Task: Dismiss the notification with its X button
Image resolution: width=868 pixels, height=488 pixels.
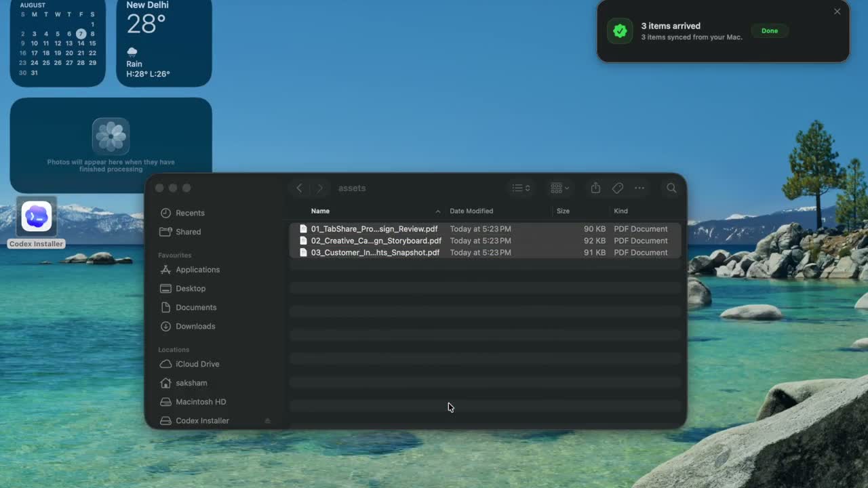Action: pyautogui.click(x=837, y=12)
